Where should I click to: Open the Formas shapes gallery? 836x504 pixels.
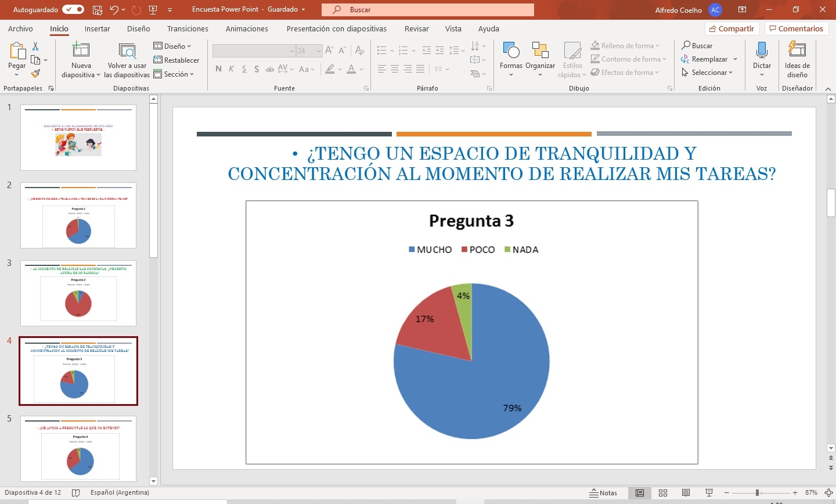[x=511, y=60]
